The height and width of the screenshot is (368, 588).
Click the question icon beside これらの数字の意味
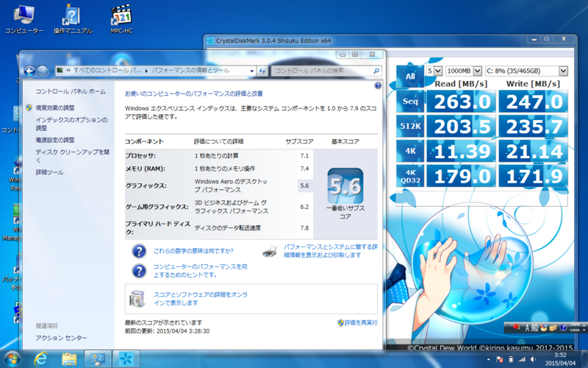coord(139,251)
